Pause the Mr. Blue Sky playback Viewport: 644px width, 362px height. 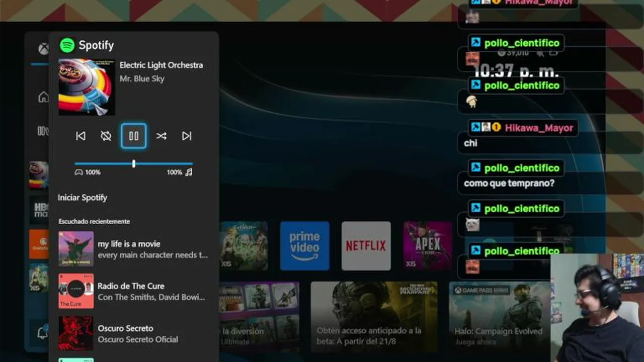click(133, 136)
